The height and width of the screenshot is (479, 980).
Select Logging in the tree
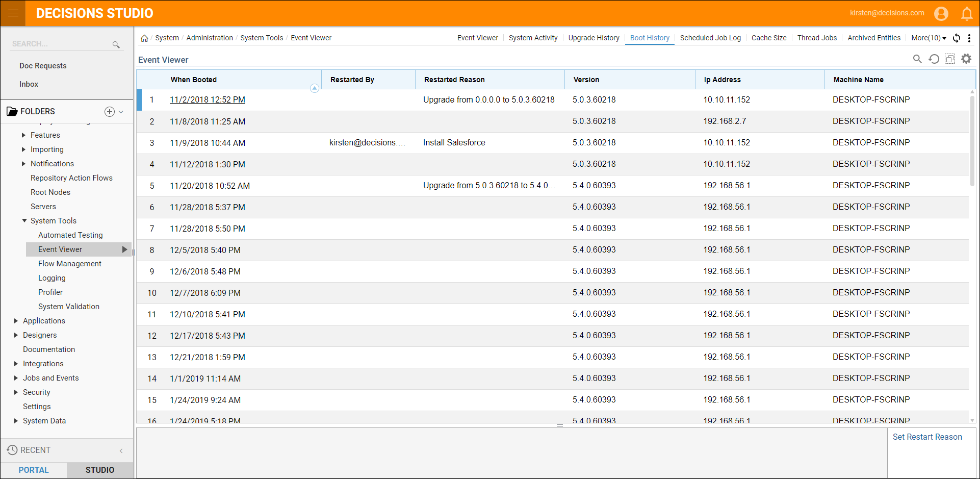click(52, 278)
